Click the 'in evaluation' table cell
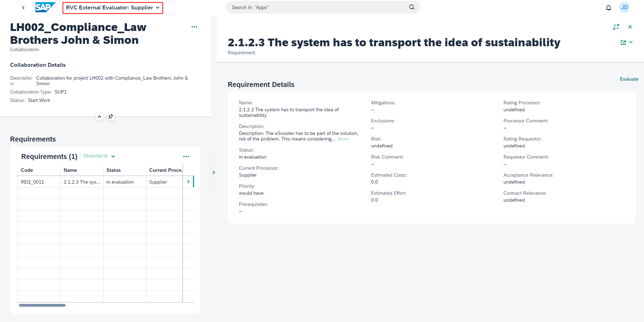Image resolution: width=644 pixels, height=322 pixels. coord(125,182)
